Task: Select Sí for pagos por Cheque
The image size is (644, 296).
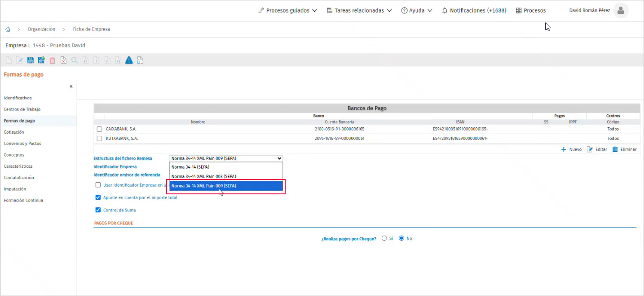Action: coord(384,238)
